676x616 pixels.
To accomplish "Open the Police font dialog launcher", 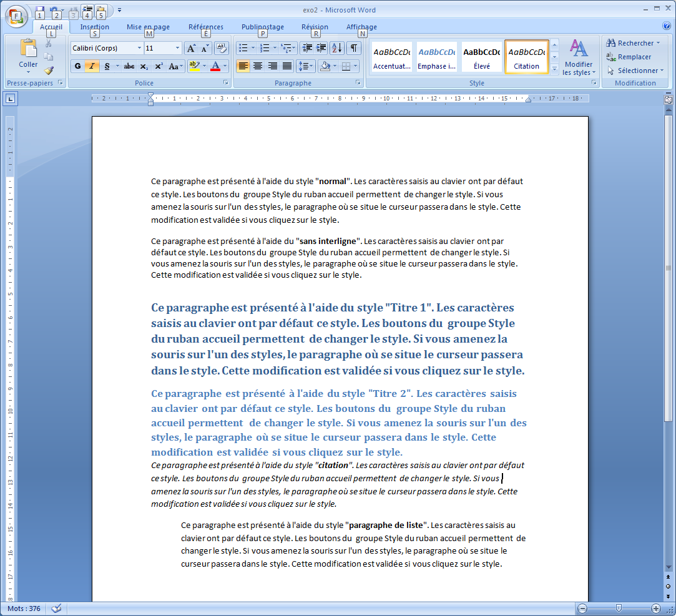I will point(225,82).
